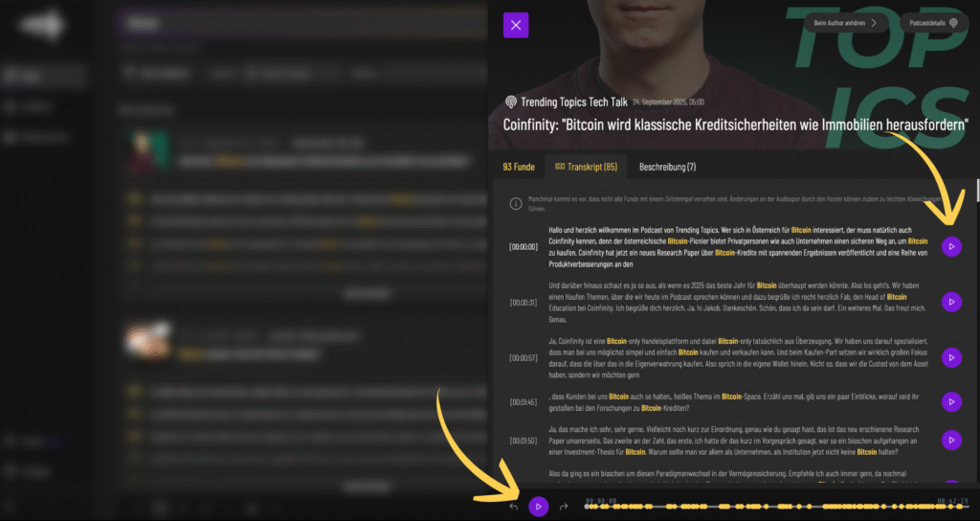The width and height of the screenshot is (980, 521).
Task: Select the 'Transkript (85)' tab
Action: pyautogui.click(x=586, y=167)
